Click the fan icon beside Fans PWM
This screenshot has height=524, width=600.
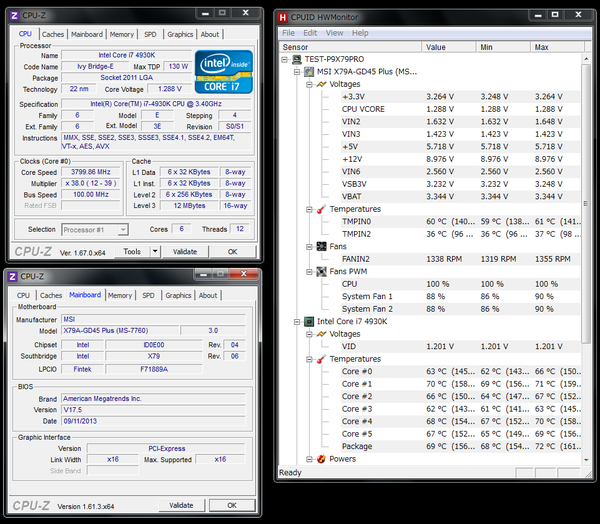point(321,271)
